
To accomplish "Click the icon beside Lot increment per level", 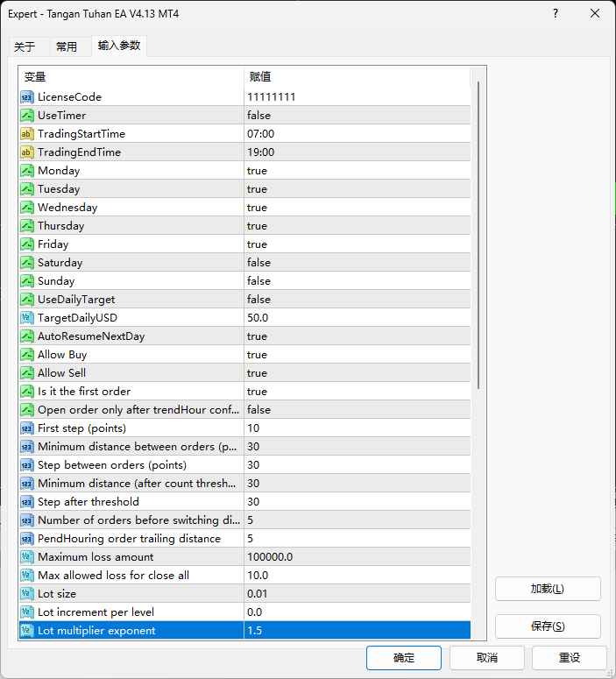I will pos(27,612).
